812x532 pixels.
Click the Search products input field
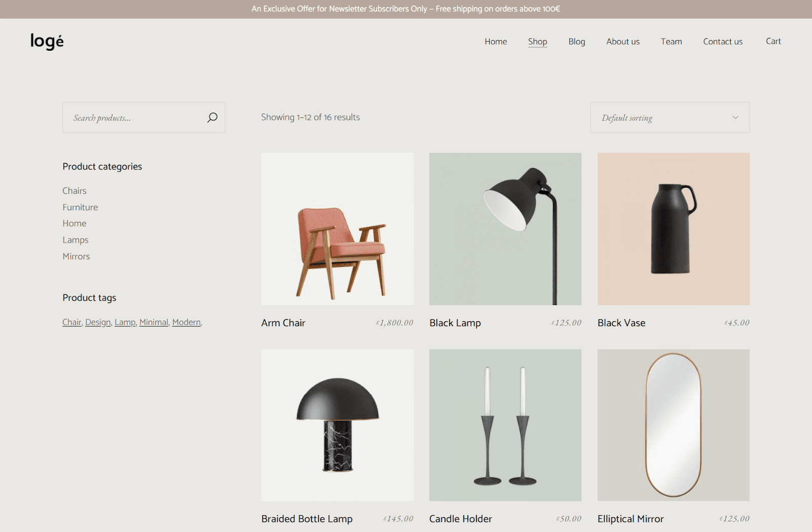coord(132,117)
